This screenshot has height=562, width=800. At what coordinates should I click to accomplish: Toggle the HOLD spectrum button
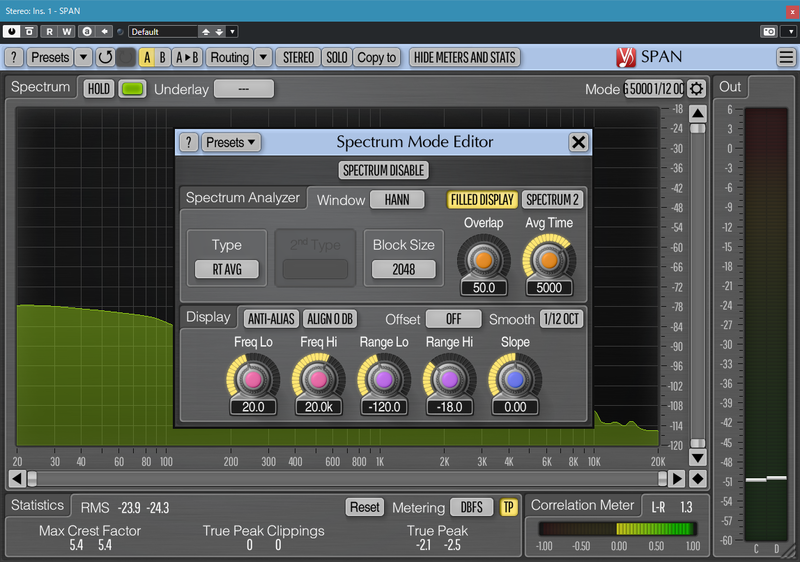[98, 89]
